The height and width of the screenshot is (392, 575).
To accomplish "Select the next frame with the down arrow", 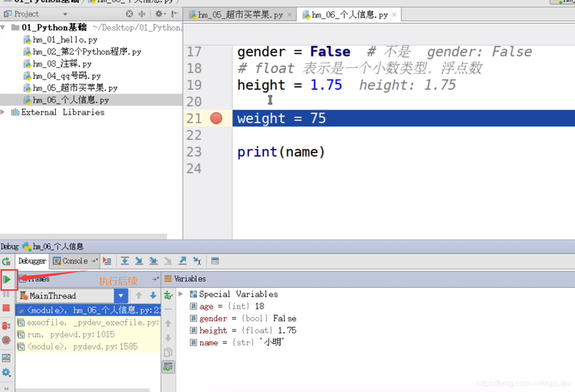I will tap(153, 295).
